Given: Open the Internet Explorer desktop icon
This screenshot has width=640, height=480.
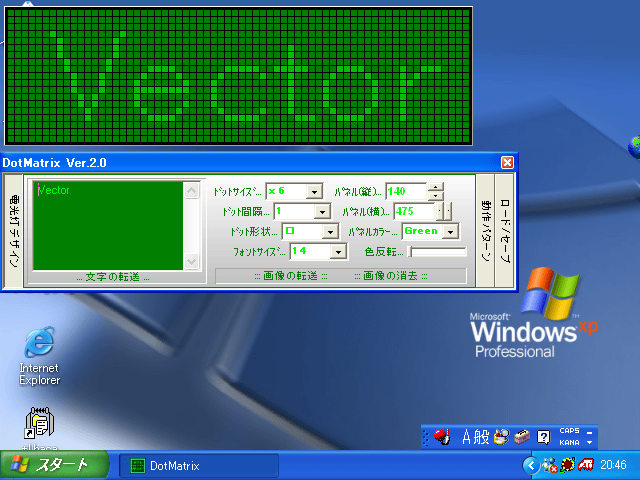Looking at the screenshot, I should point(39,356).
